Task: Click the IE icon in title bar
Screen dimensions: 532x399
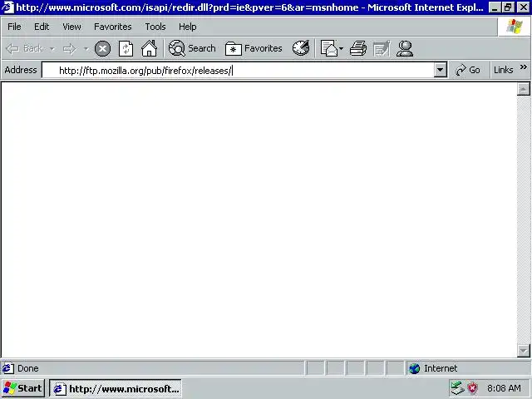Action: click(x=7, y=7)
